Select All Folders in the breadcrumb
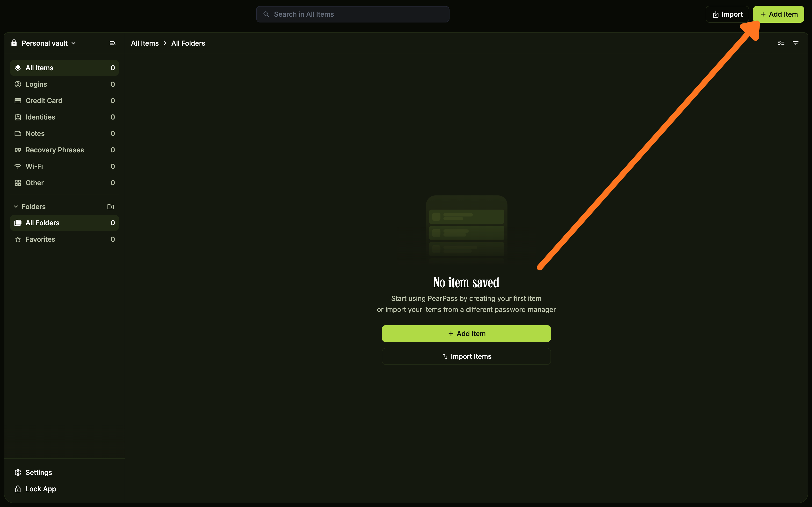 [x=188, y=43]
